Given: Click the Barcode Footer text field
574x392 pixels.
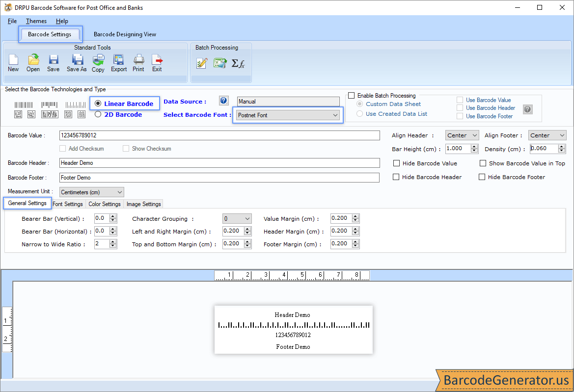Looking at the screenshot, I should pyautogui.click(x=219, y=177).
